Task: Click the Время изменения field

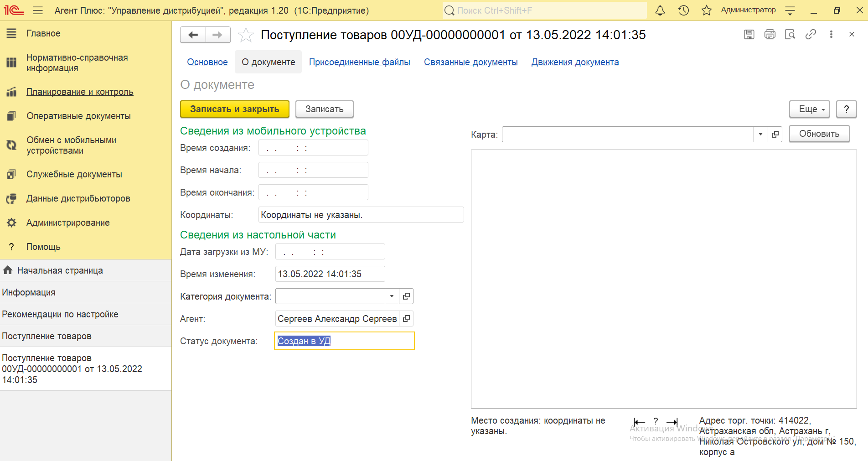Action: pos(330,274)
